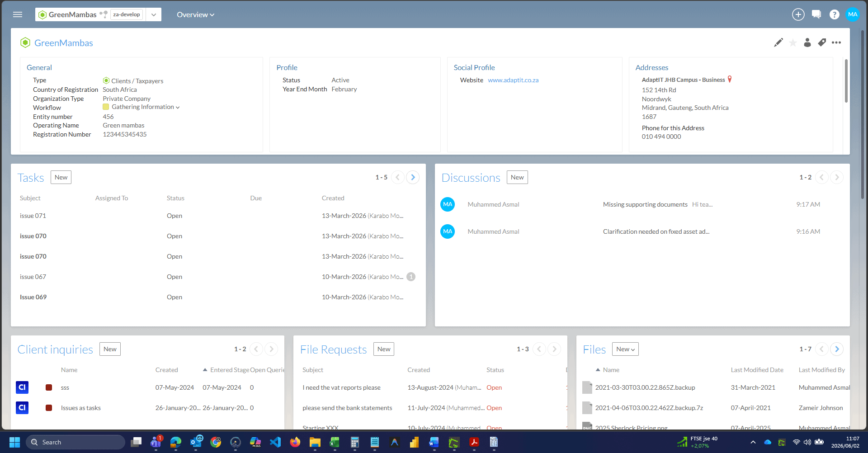
Task: Create a new task with New button
Action: 61,177
